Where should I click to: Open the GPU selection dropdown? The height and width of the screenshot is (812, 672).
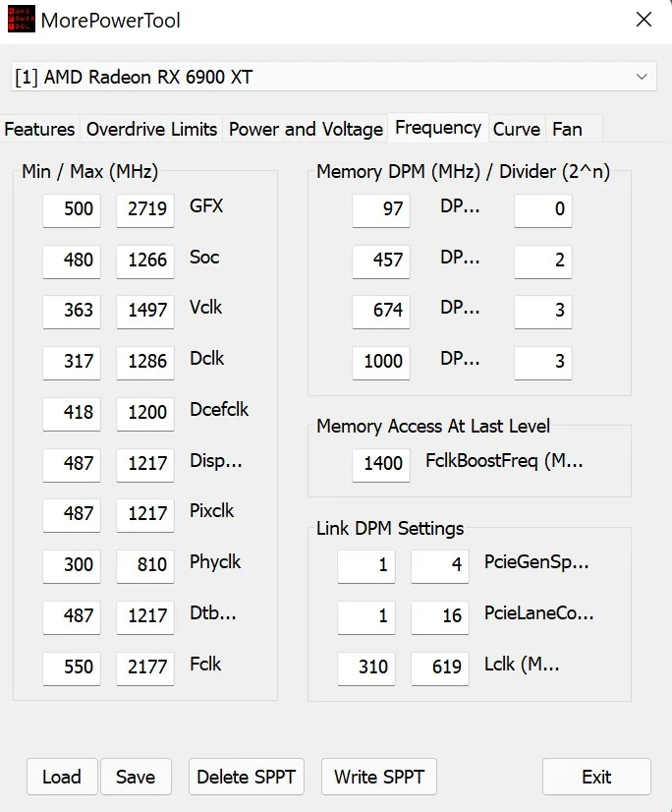(x=333, y=77)
